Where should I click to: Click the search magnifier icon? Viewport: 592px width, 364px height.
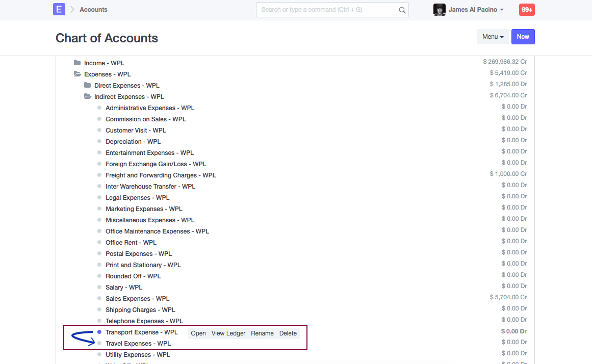pos(402,10)
